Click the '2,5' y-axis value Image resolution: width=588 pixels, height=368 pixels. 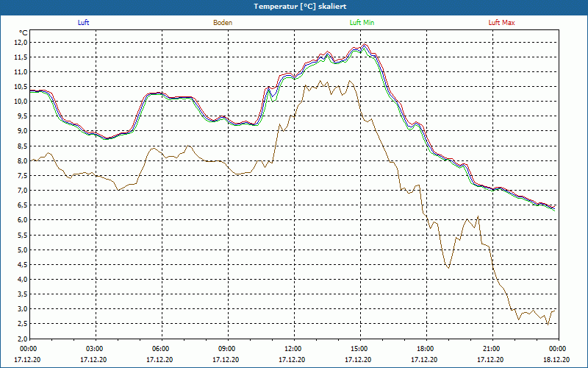pos(23,324)
